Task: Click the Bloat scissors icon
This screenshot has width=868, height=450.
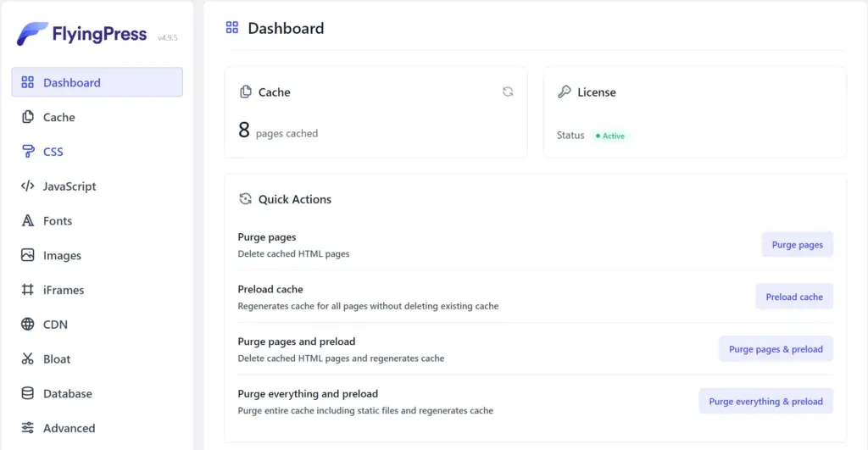Action: pyautogui.click(x=28, y=359)
